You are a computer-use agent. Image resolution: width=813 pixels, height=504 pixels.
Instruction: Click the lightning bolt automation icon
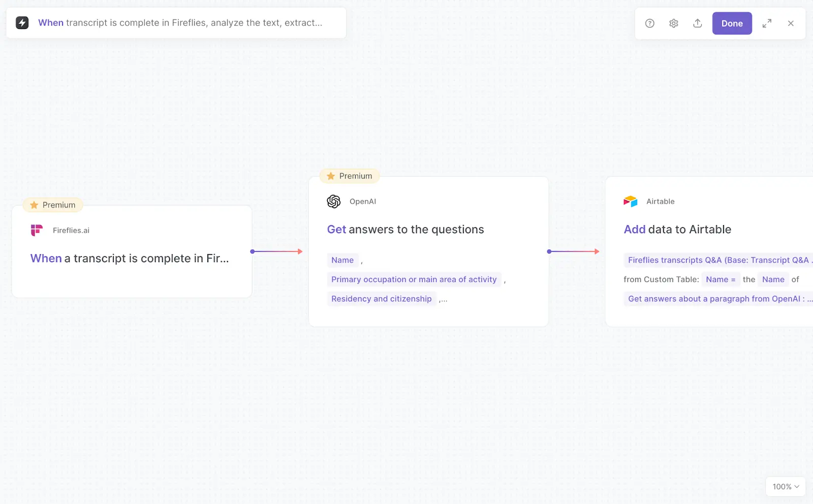point(22,23)
